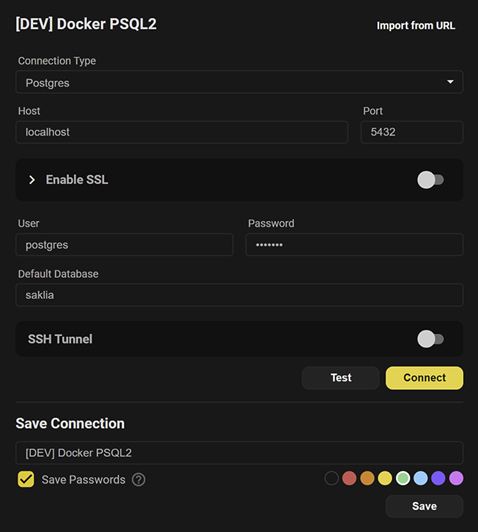
Task: Select the orange color swatch
Action: point(367,478)
